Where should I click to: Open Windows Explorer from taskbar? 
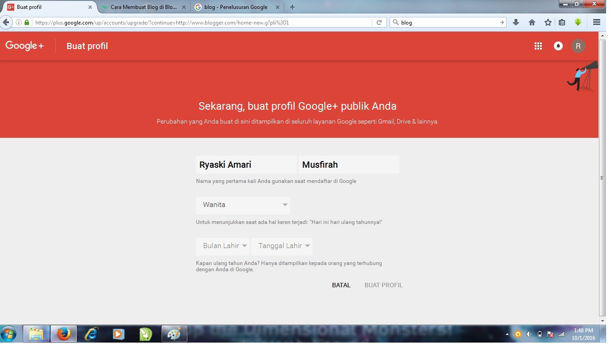tap(36, 334)
